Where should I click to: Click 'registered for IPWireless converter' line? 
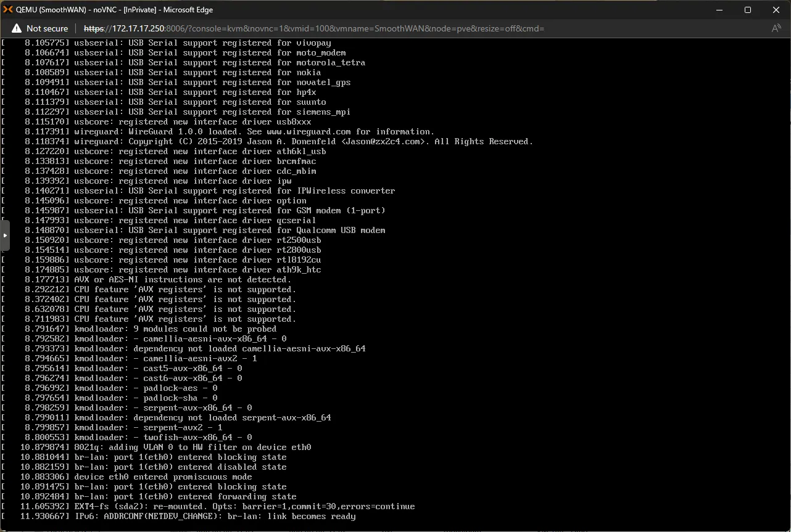(198, 191)
